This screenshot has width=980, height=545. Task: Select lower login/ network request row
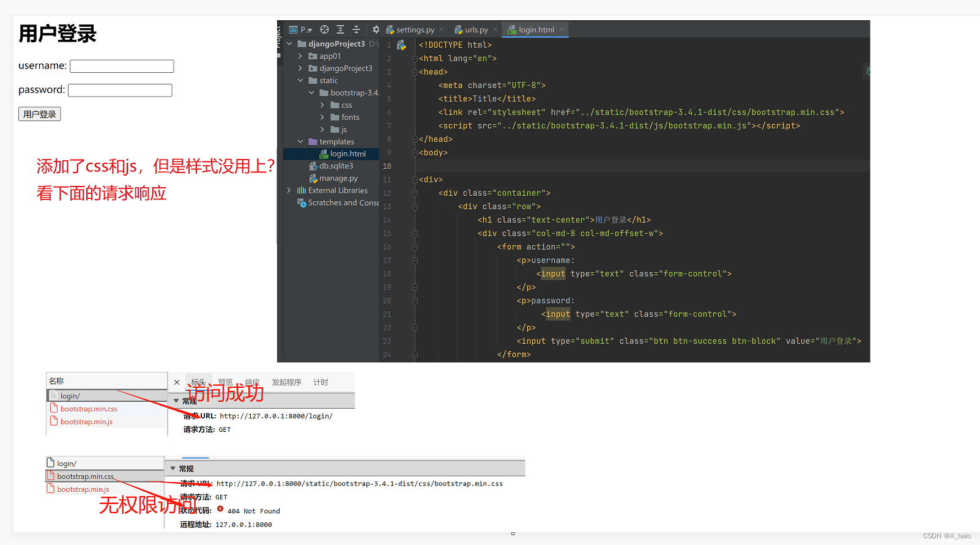[105, 463]
